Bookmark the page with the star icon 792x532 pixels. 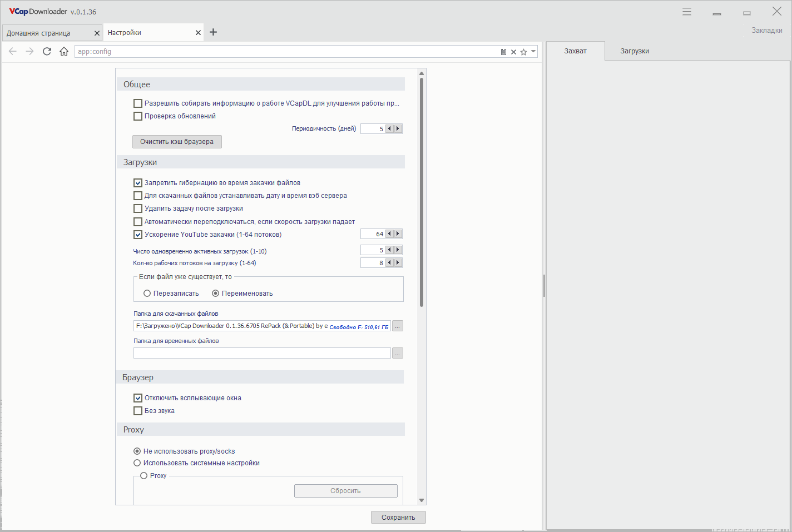coord(523,52)
